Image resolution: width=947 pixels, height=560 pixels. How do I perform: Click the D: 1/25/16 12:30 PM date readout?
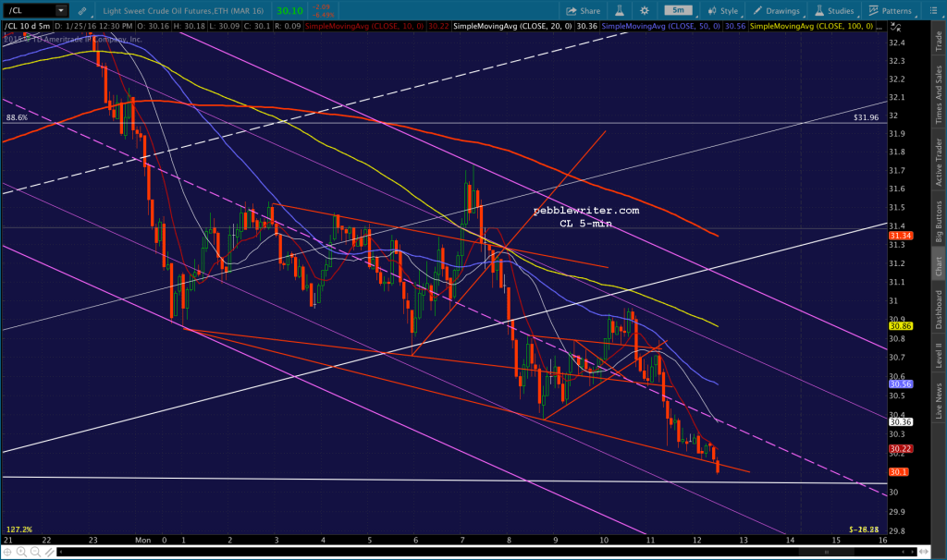point(94,27)
